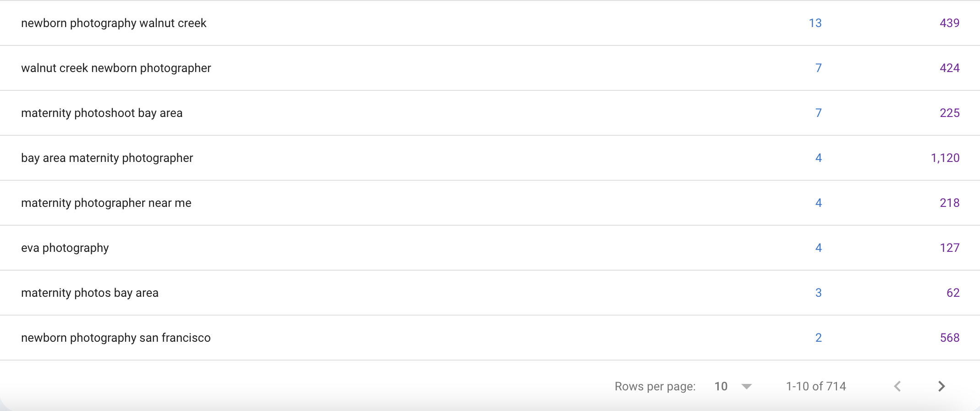This screenshot has height=411, width=980.
Task: Select the 'eva photography' query
Action: coord(65,248)
